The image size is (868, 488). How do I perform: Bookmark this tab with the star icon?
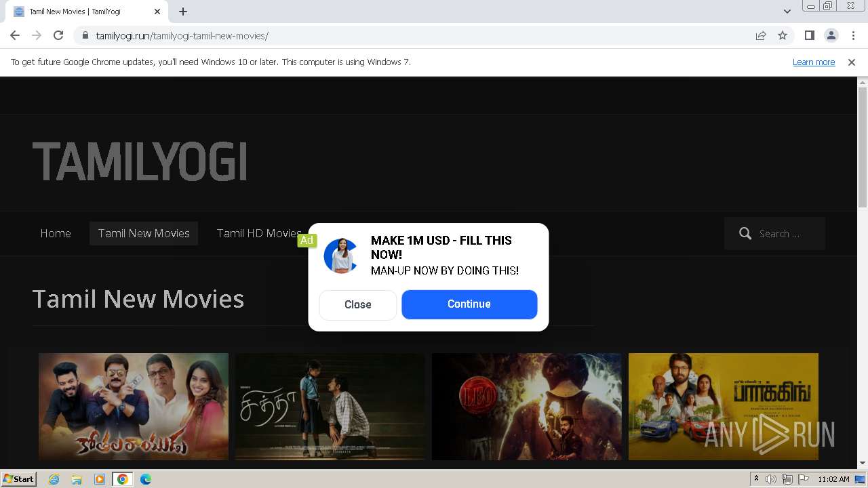[783, 35]
